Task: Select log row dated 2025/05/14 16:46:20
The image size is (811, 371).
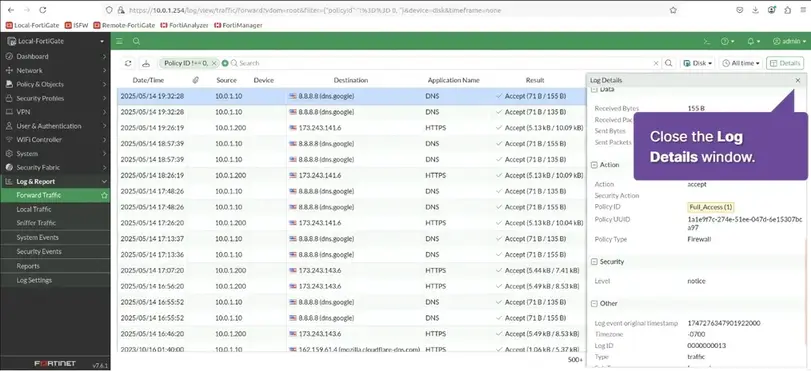Action: click(x=352, y=334)
